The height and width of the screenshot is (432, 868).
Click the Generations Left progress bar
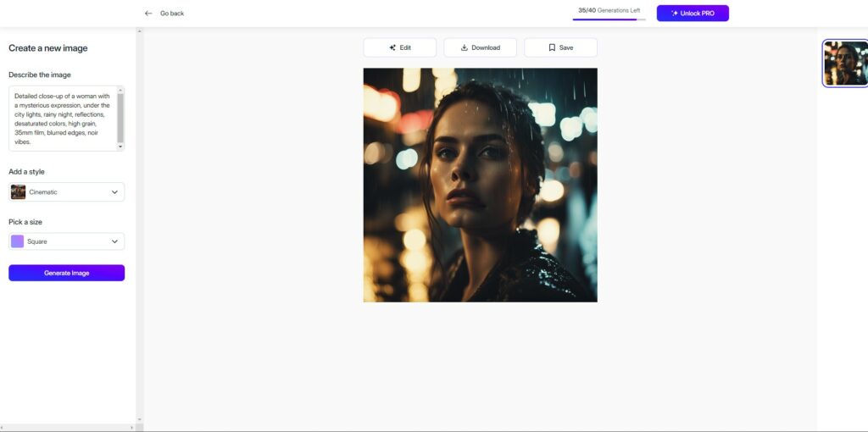[609, 19]
